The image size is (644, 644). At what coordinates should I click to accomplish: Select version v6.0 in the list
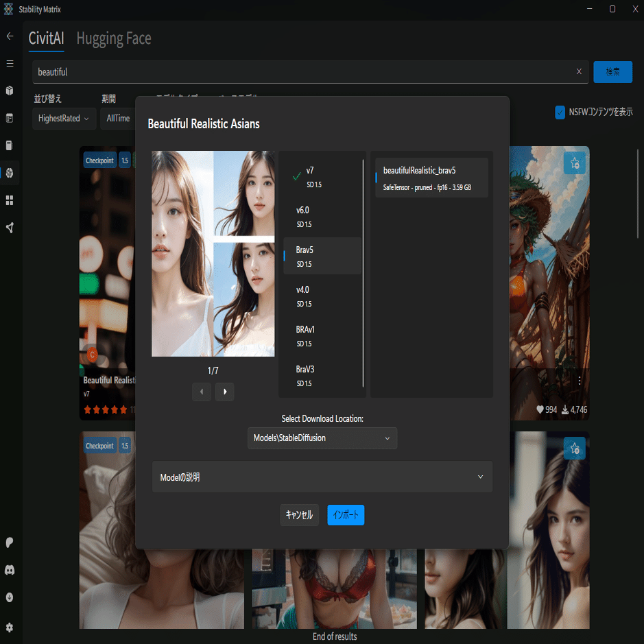pyautogui.click(x=322, y=217)
